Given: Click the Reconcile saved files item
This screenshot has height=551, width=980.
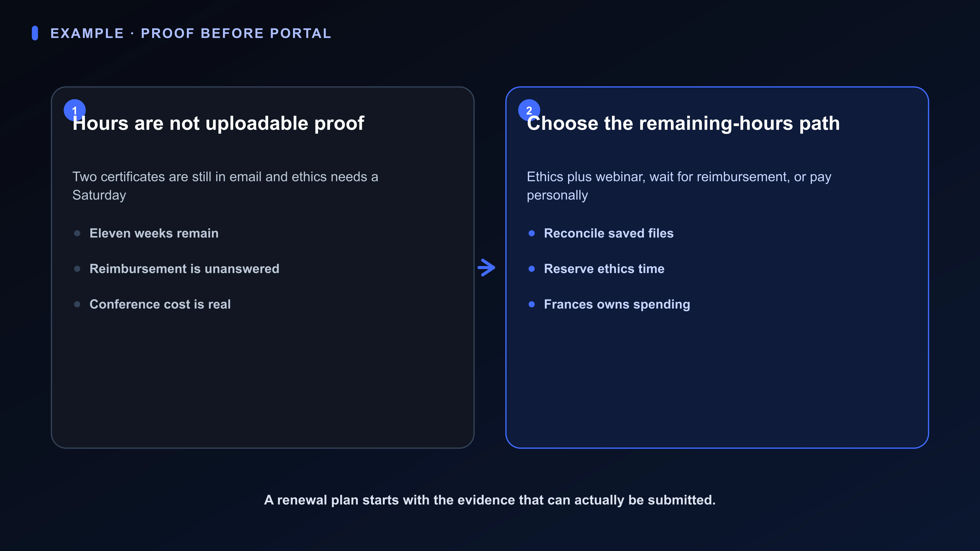Looking at the screenshot, I should click(x=609, y=233).
